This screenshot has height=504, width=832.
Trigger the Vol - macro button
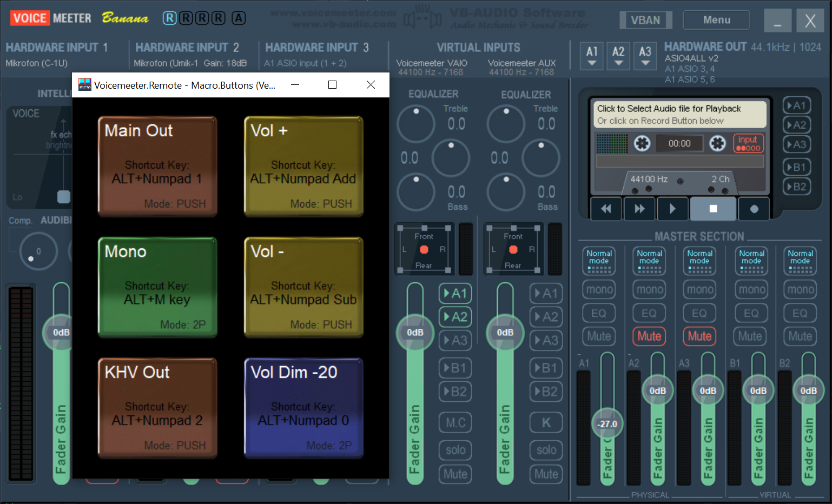[x=303, y=287]
